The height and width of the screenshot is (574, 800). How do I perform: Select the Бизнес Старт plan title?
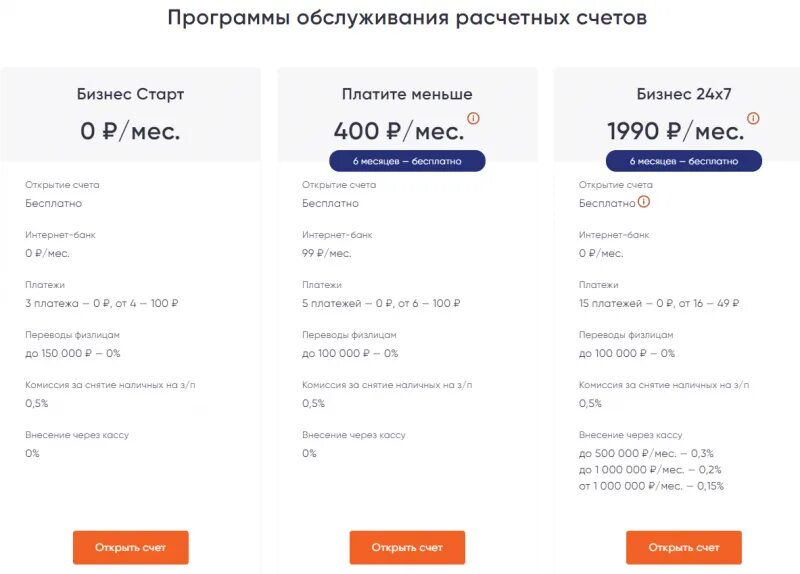pos(131,94)
